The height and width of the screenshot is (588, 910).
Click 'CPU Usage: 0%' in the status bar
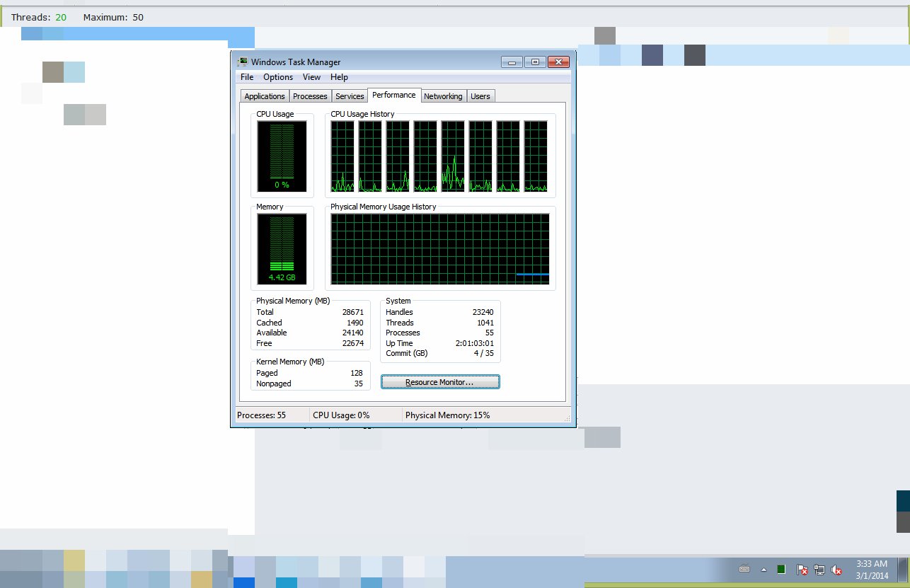[341, 415]
